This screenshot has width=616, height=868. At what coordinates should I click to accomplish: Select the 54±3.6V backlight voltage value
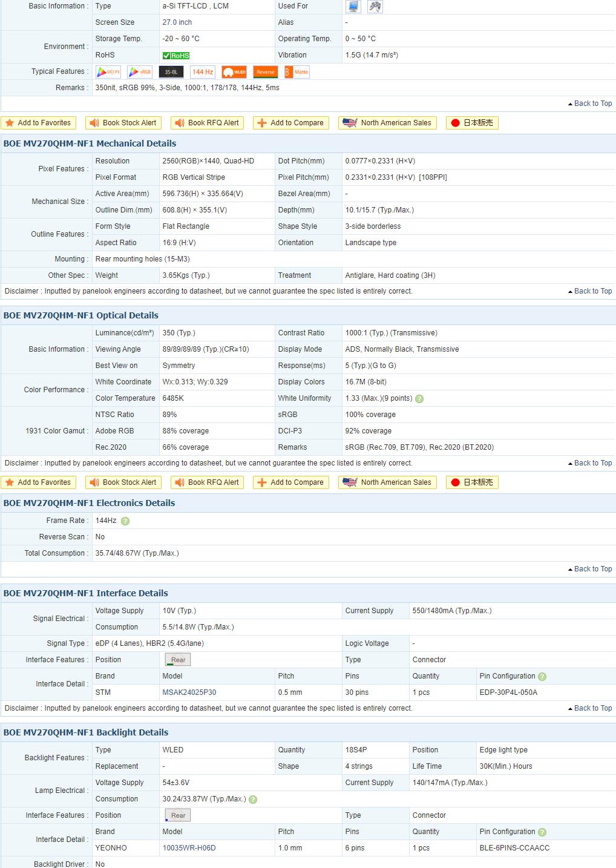point(176,783)
